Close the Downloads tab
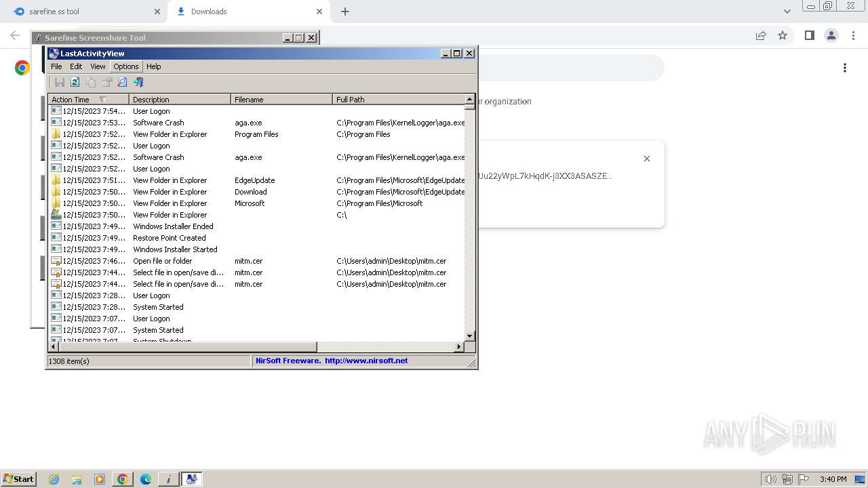 pos(319,12)
